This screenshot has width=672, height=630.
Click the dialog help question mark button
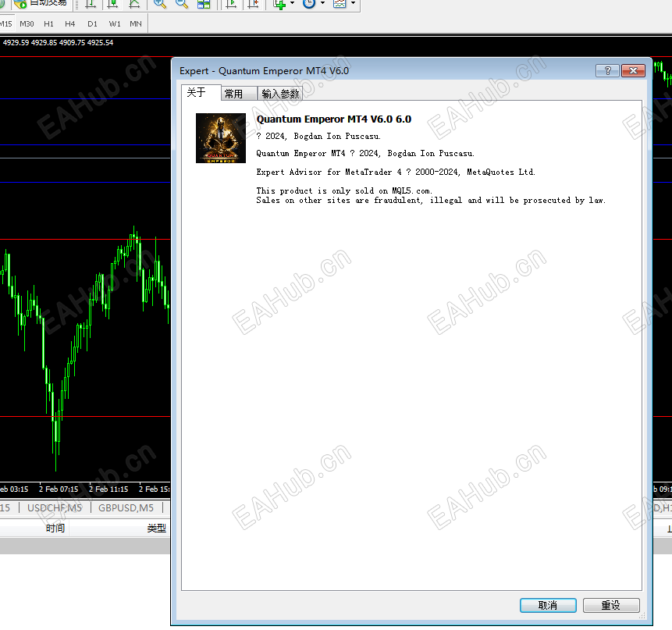pyautogui.click(x=607, y=71)
